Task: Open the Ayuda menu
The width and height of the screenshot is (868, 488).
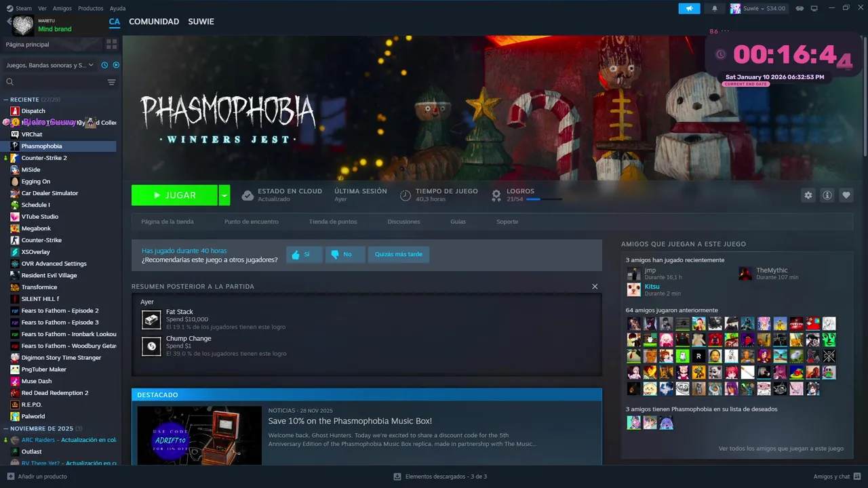Action: pyautogui.click(x=117, y=8)
